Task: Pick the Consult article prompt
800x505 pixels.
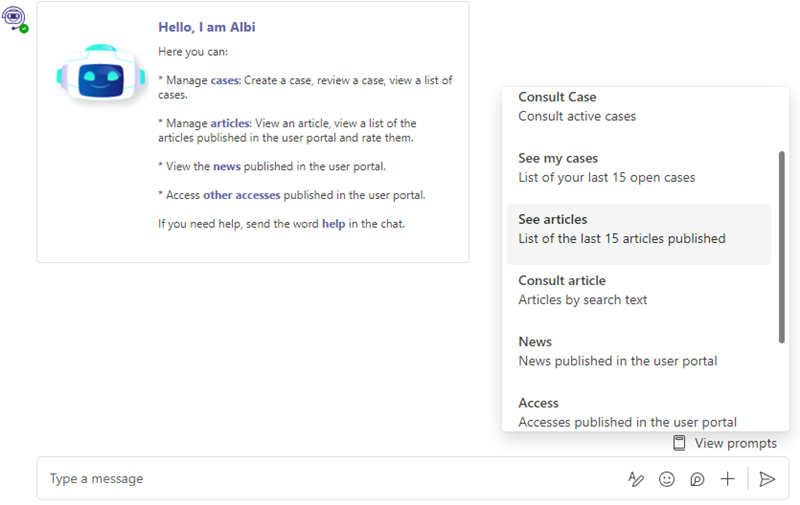Action: (x=638, y=290)
